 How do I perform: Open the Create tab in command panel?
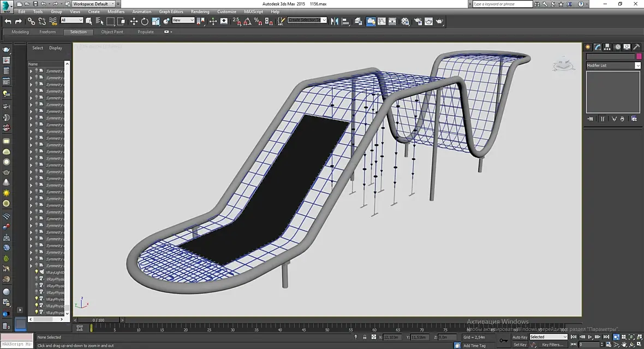(x=589, y=47)
